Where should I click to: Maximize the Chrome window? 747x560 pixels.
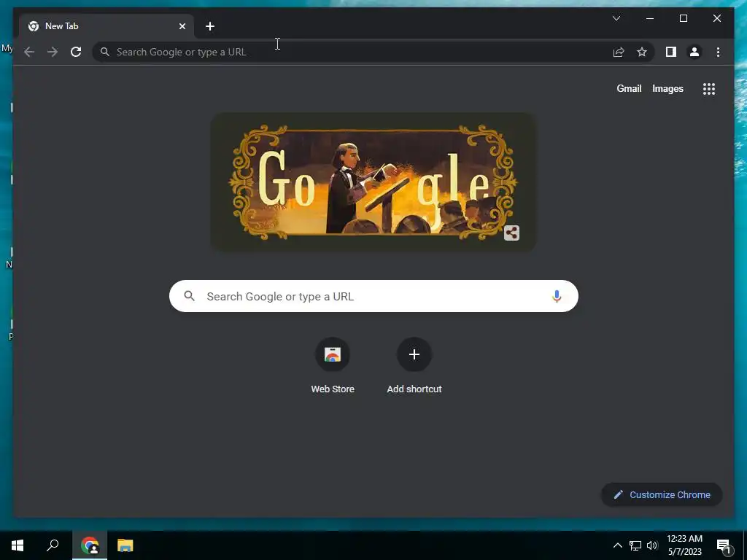pyautogui.click(x=683, y=18)
